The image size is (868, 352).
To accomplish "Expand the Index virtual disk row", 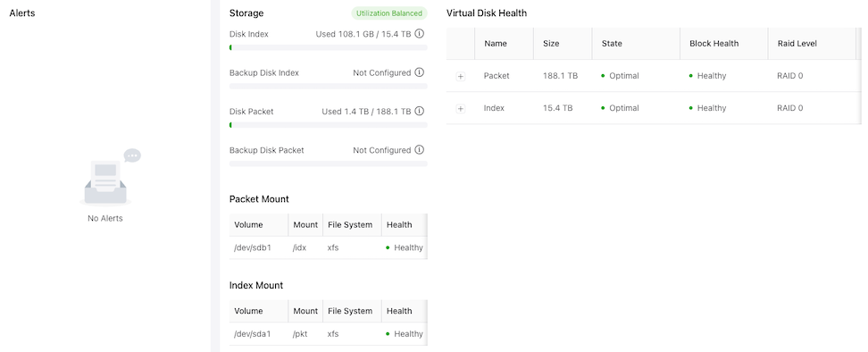I will (460, 108).
